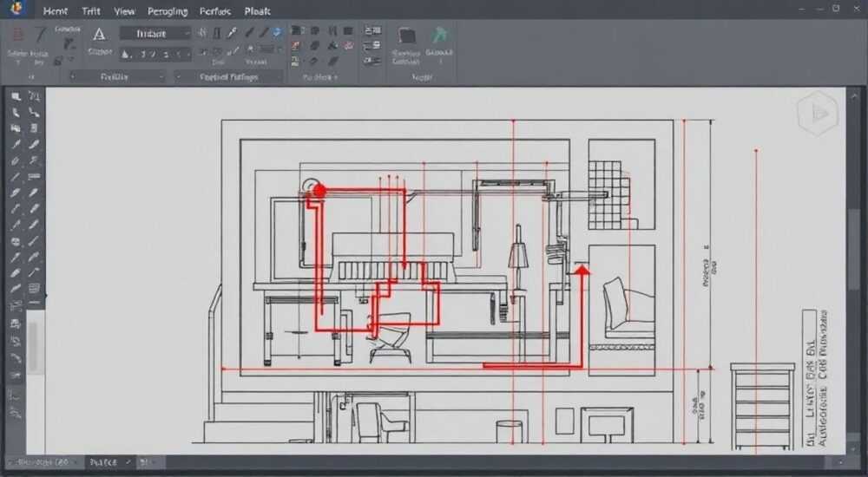Choose the diagonal line draw tool
868x477 pixels.
click(x=40, y=35)
